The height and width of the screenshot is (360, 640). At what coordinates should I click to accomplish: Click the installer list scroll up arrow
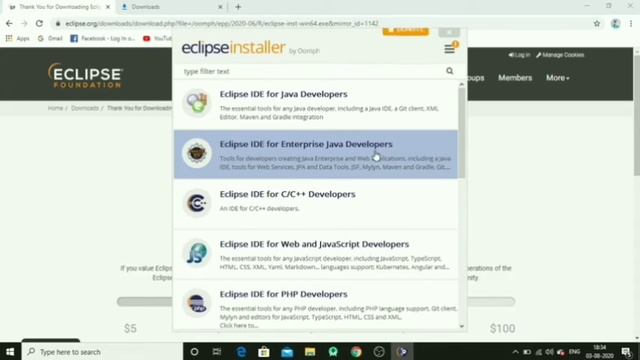tap(462, 84)
